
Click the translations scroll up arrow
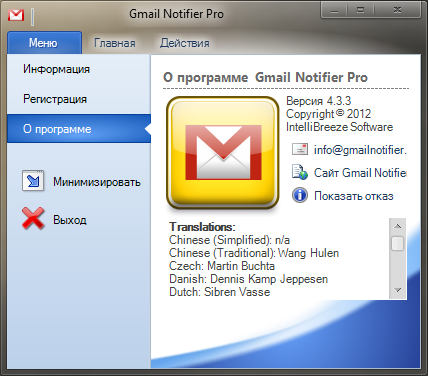click(397, 226)
